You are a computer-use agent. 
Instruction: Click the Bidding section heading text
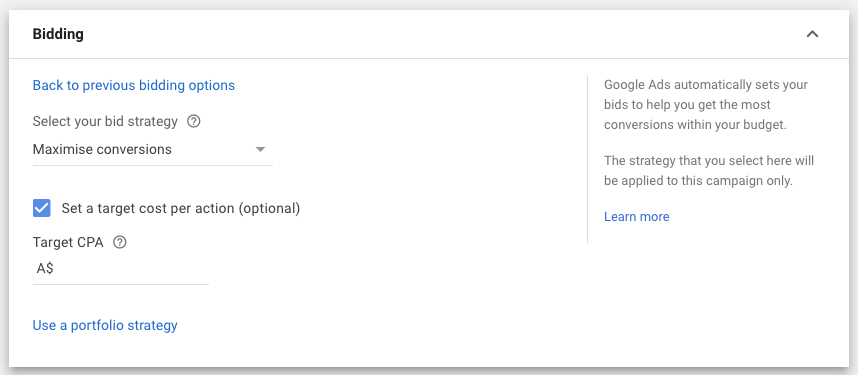tap(58, 34)
